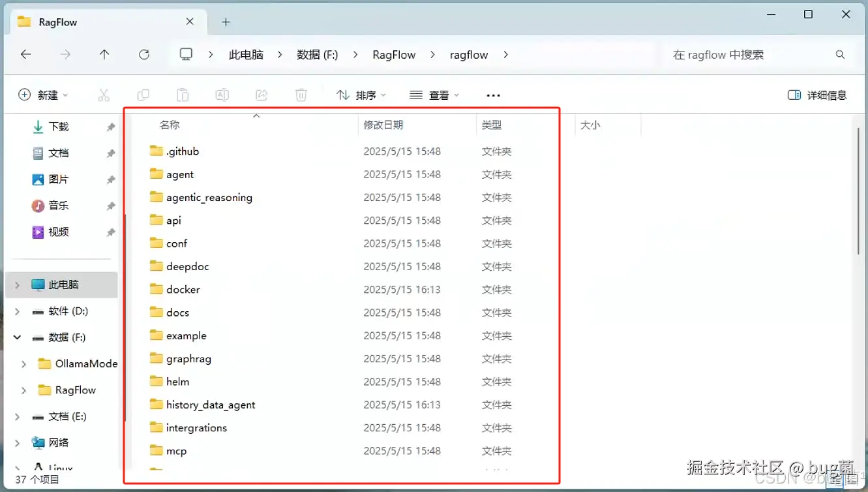Select the helm folder icon
868x492 pixels.
click(x=156, y=381)
